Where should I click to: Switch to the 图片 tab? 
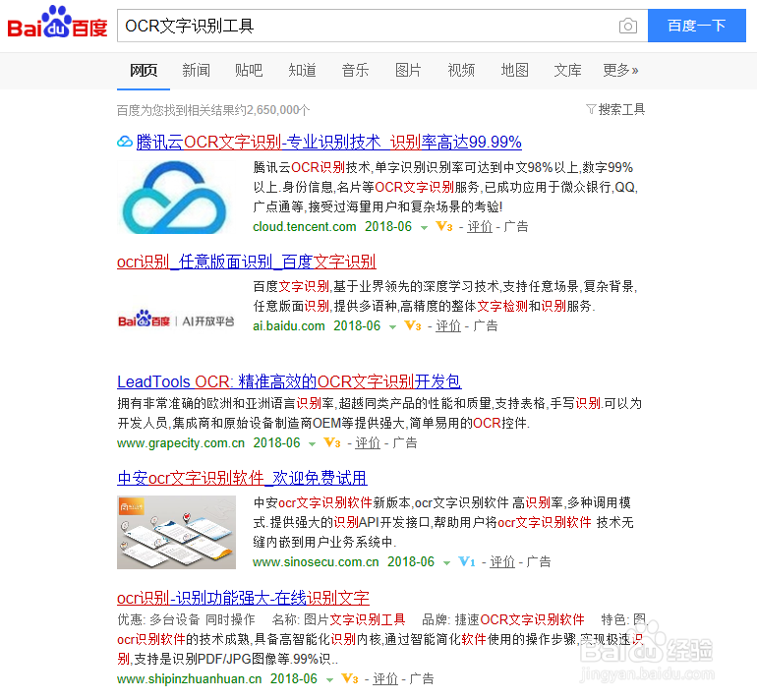click(x=408, y=71)
